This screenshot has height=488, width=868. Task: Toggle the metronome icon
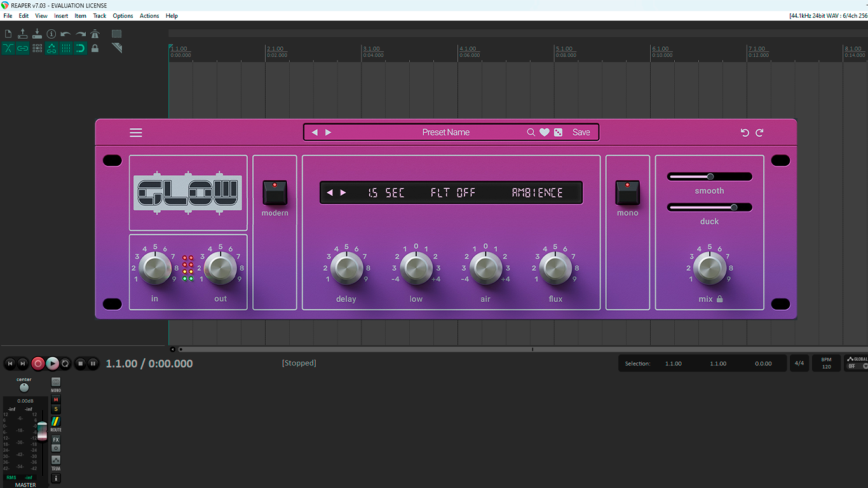(x=95, y=34)
